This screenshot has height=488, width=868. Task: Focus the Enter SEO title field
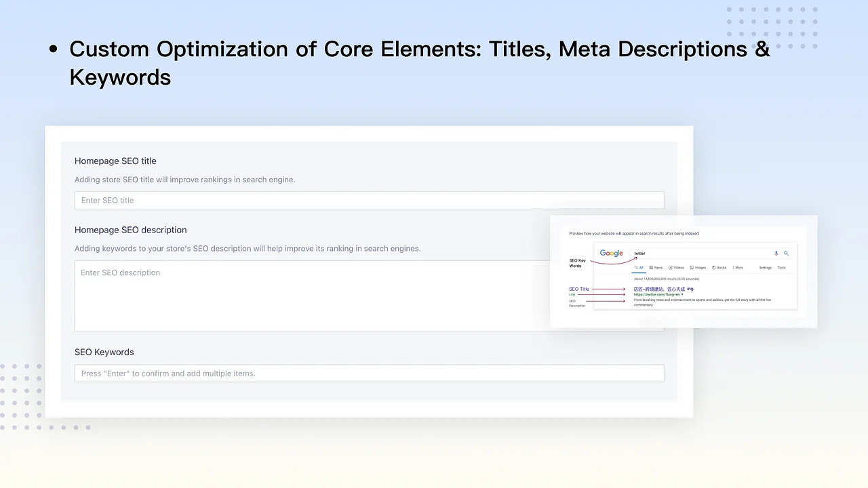(x=369, y=201)
